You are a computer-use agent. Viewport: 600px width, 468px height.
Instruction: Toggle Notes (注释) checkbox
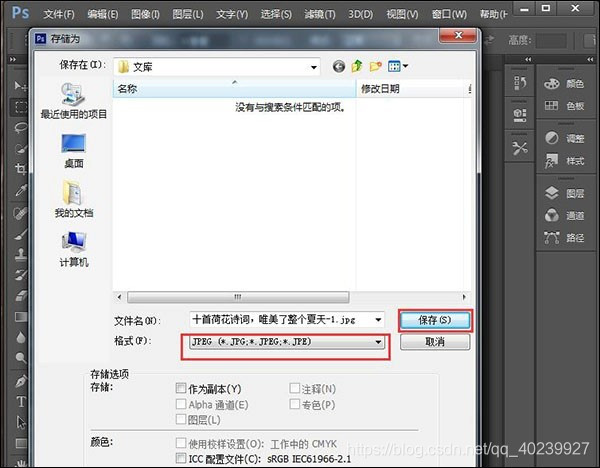[x=295, y=388]
